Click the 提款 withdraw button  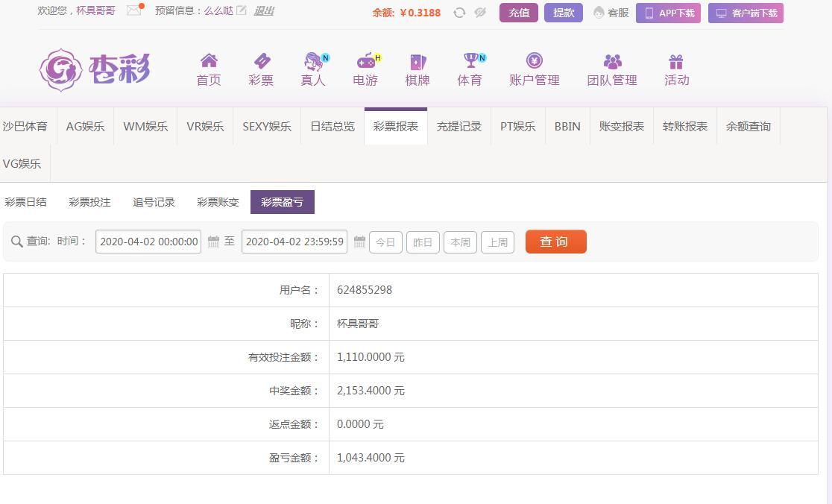coord(564,13)
